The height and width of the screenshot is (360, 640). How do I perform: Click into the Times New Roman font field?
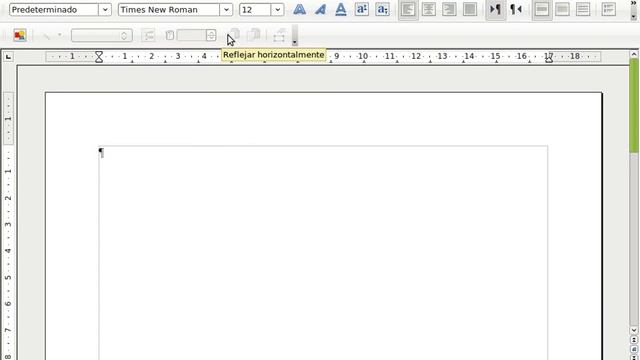(x=169, y=9)
